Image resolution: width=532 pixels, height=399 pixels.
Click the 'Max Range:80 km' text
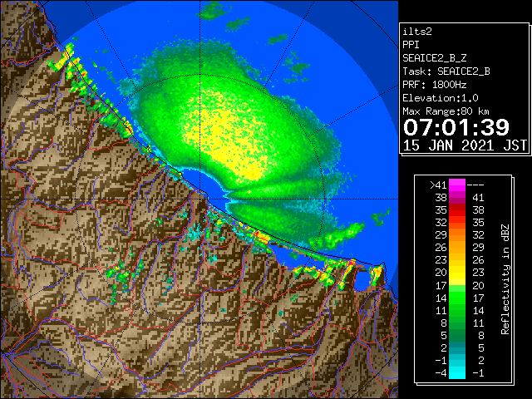click(446, 111)
